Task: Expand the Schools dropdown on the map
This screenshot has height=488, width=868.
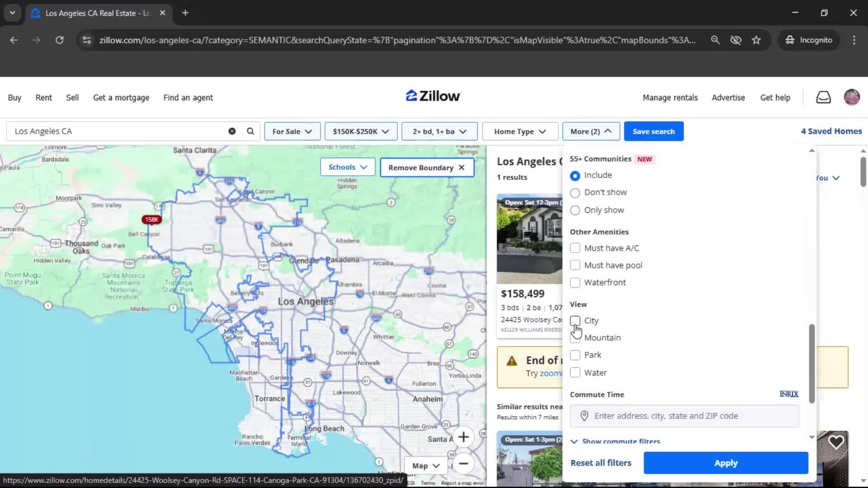Action: [x=347, y=167]
